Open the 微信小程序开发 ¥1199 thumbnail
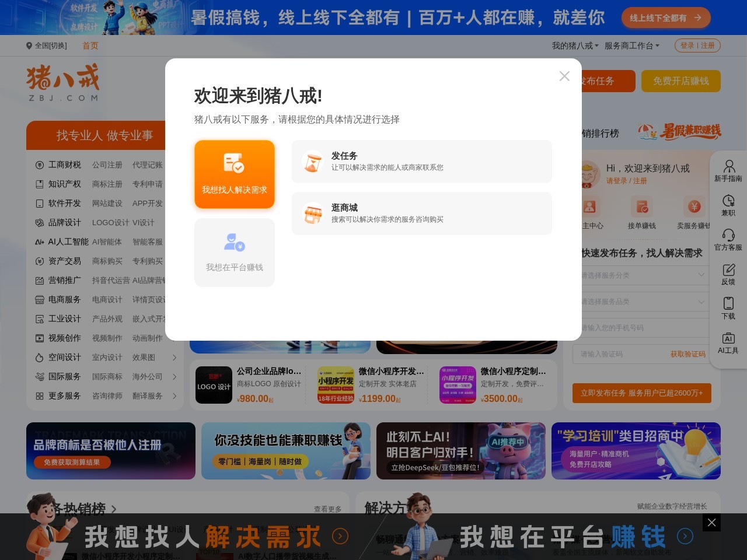 pyautogui.click(x=336, y=385)
